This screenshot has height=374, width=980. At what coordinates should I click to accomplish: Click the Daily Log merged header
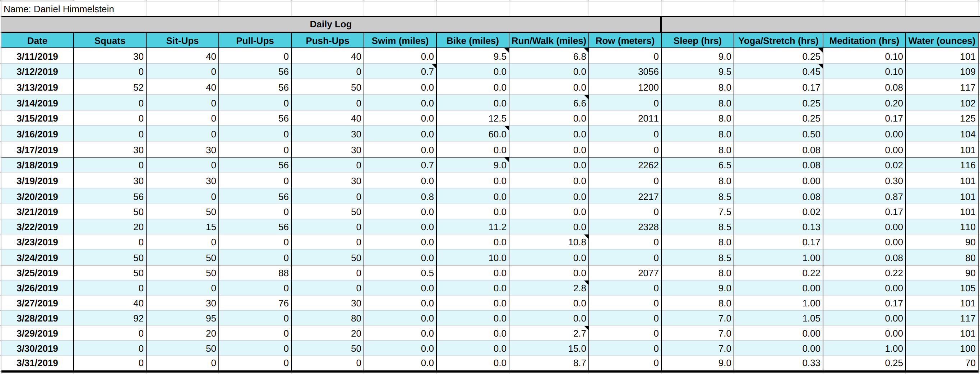tap(331, 24)
